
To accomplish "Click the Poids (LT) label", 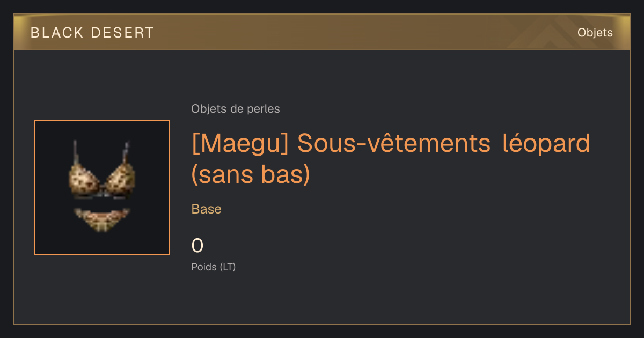I will 214,267.
